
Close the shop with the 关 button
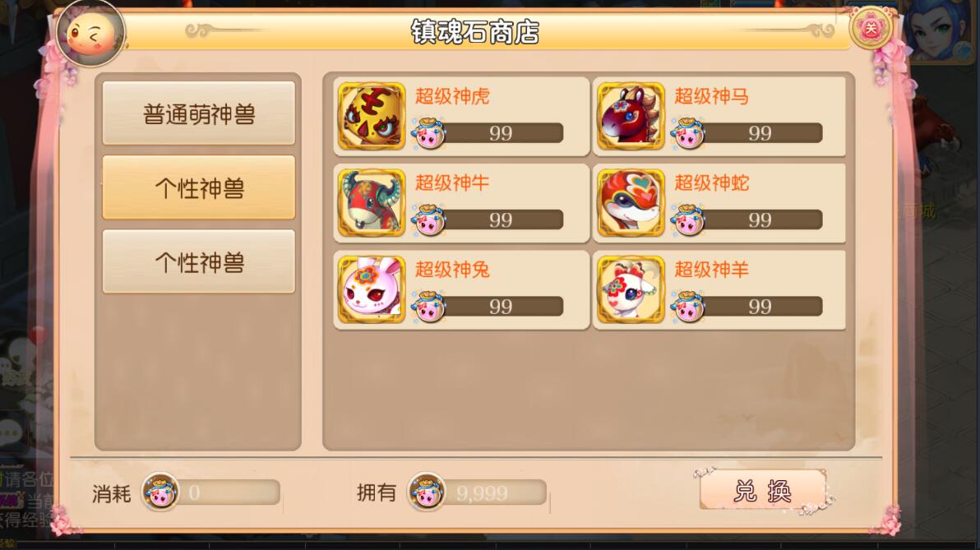click(870, 28)
